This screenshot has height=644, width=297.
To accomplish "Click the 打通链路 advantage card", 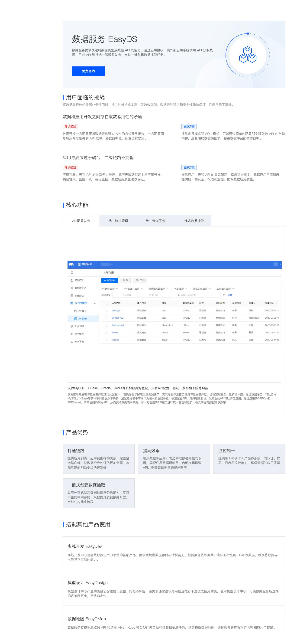I will tap(99, 459).
